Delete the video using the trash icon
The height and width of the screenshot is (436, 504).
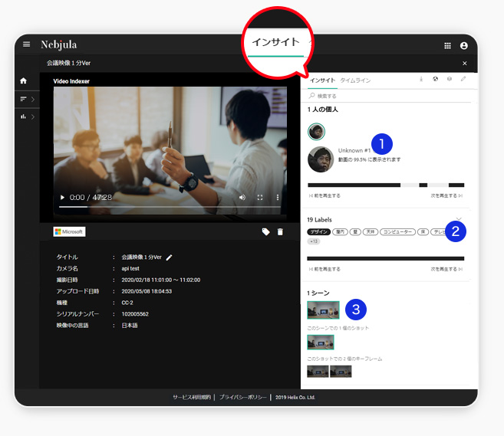pyautogui.click(x=280, y=232)
